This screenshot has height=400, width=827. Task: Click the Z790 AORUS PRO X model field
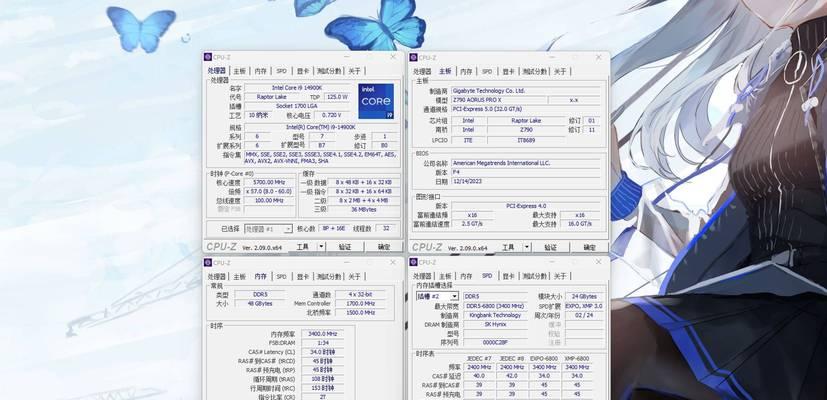click(498, 100)
